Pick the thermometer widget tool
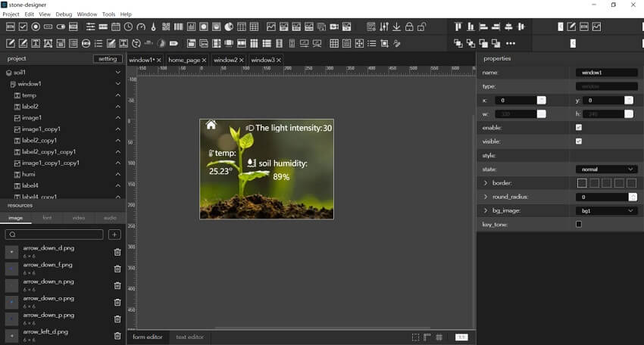Viewport: 644px width, 345px height. click(154, 26)
